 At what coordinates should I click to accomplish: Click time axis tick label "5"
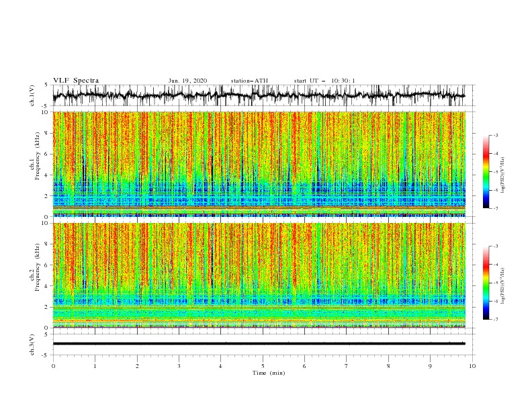(263, 366)
